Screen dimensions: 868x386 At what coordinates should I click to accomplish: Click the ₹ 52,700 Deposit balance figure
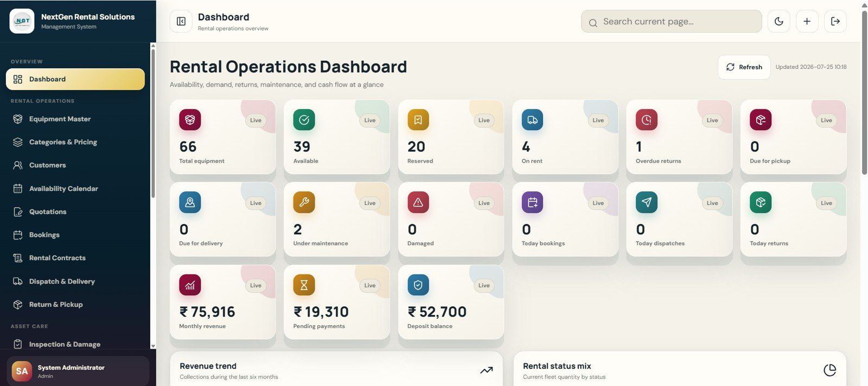click(437, 312)
